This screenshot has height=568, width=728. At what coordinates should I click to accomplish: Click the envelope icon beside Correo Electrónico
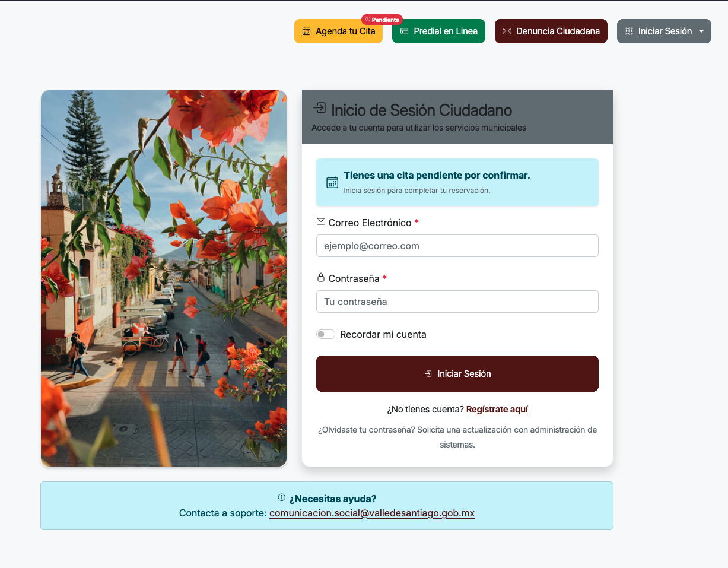point(321,221)
